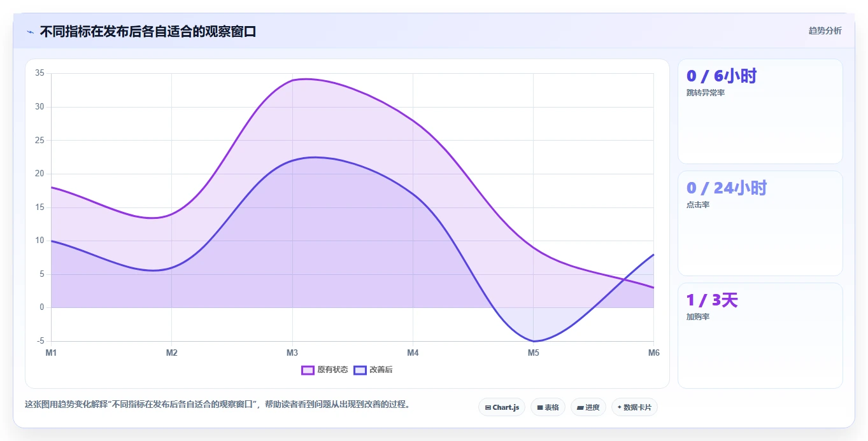Click the 改善后 line's lowest point at M5
The image size is (868, 441).
click(x=533, y=341)
